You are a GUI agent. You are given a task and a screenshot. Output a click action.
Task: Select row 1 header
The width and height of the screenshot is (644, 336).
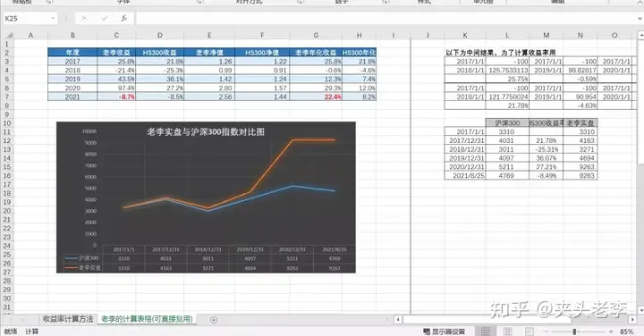6,44
